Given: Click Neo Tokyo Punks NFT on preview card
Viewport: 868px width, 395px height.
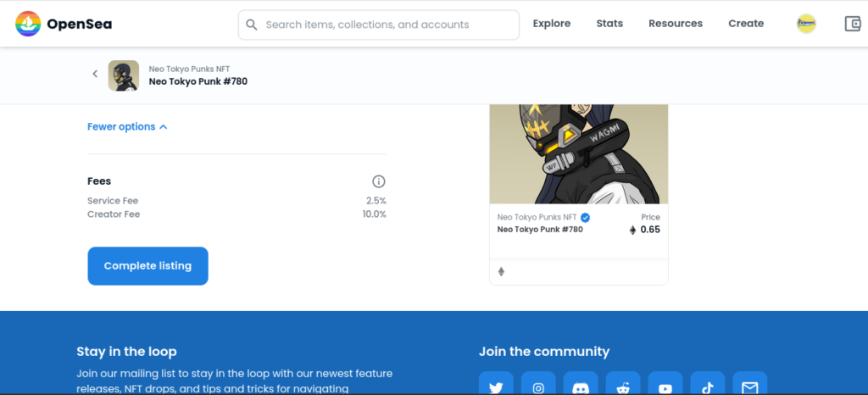Looking at the screenshot, I should click(x=537, y=217).
